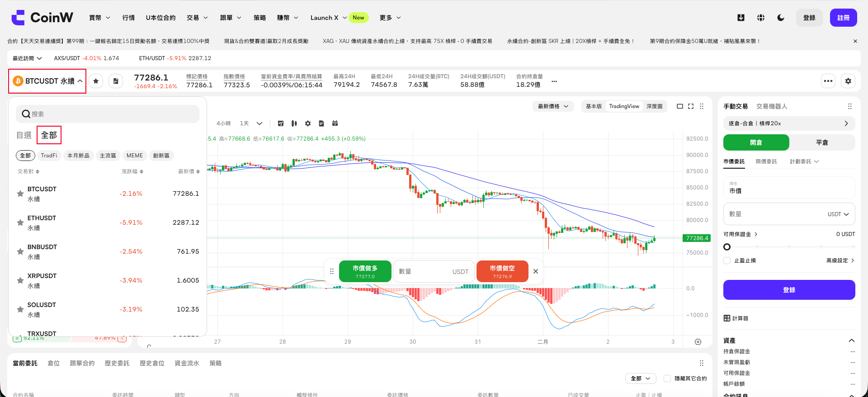Screen dimensions: 868x397
Task: Favorite the BNBUSDT pair star
Action: click(x=20, y=251)
